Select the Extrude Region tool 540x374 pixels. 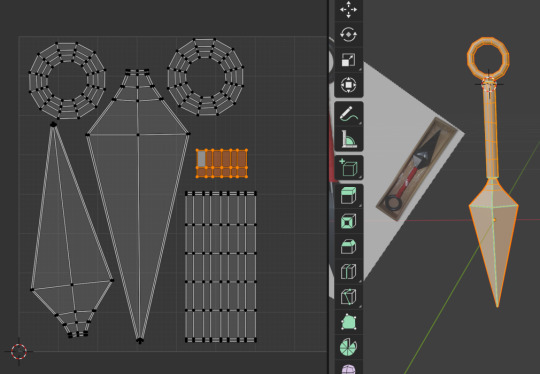click(x=349, y=196)
